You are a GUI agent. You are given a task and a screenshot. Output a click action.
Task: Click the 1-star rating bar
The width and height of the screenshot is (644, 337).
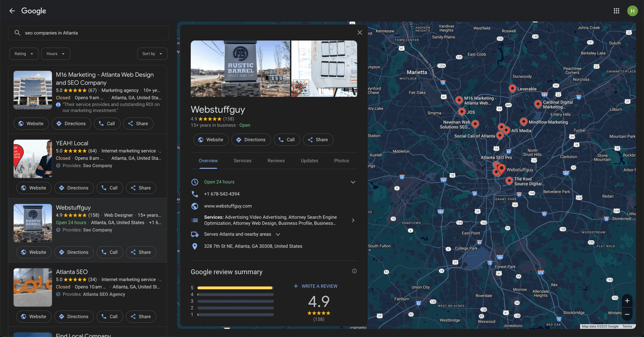coord(235,315)
